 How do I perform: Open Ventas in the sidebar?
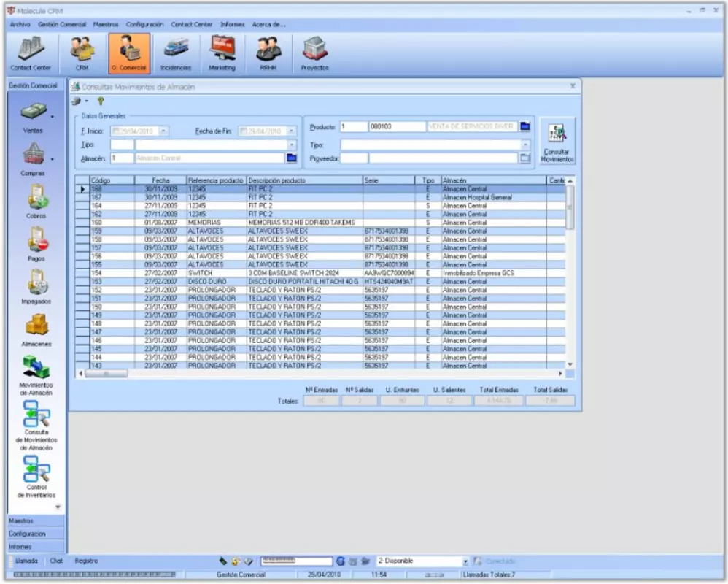click(x=34, y=118)
